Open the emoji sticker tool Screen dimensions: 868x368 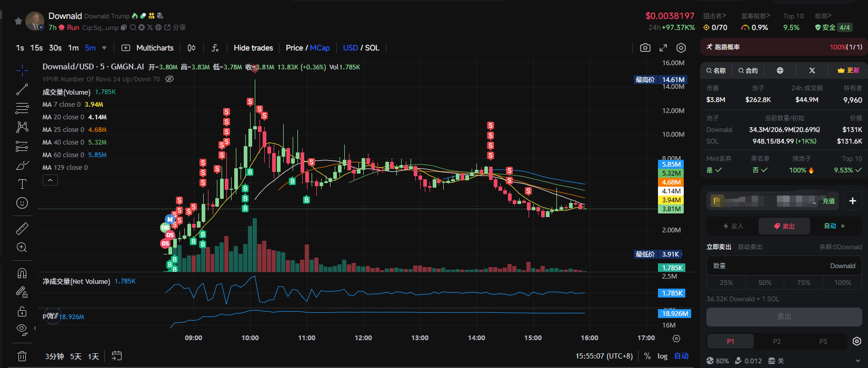[22, 203]
